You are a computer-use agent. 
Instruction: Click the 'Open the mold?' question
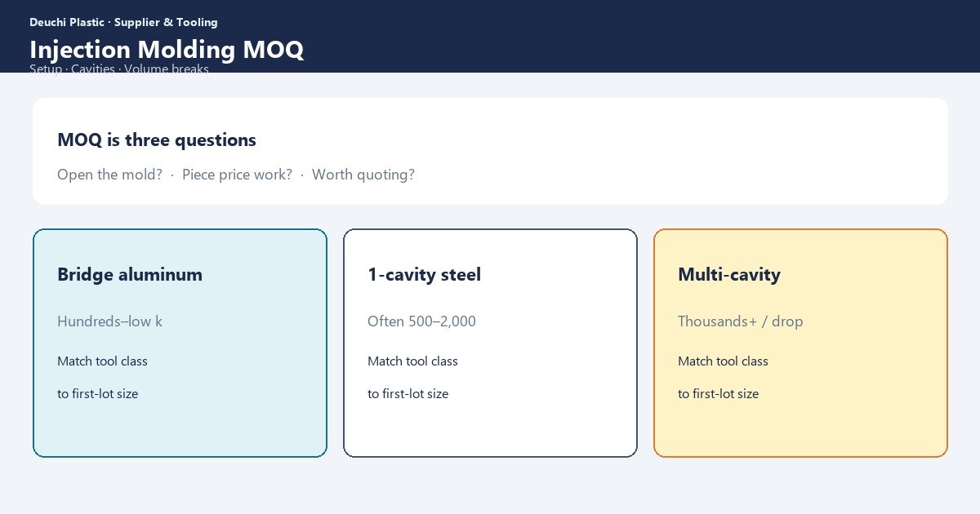tap(109, 175)
